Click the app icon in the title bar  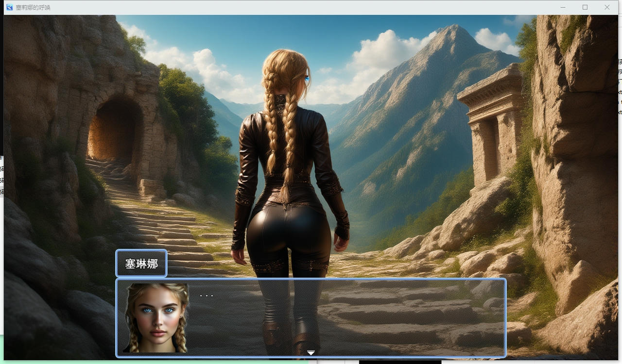[x=9, y=7]
